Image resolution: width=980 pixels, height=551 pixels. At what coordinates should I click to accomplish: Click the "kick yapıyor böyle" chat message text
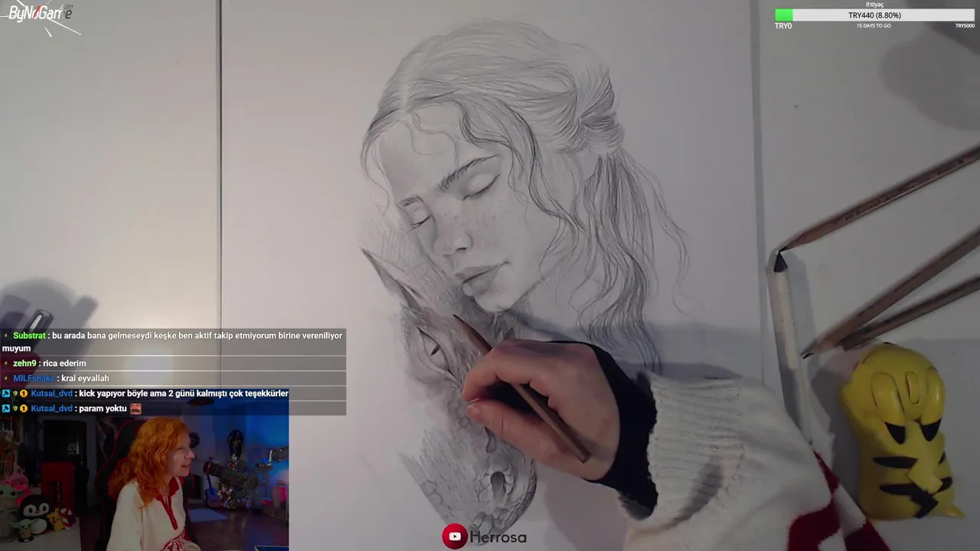tap(184, 393)
